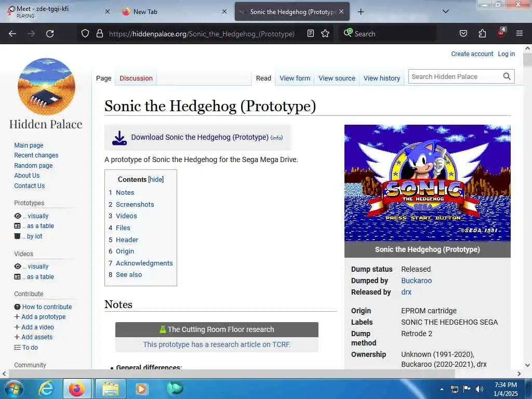Reload the page with the refresh icon
The height and width of the screenshot is (399, 532).
(x=50, y=34)
